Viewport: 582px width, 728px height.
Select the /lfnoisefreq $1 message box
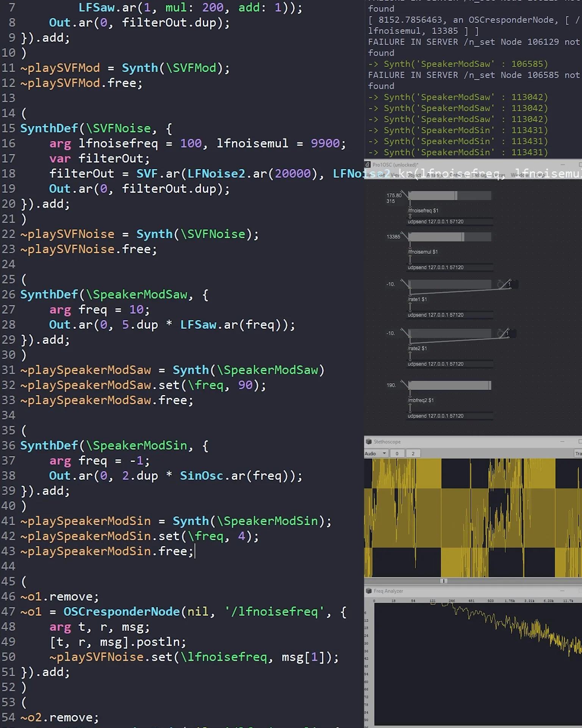423,211
